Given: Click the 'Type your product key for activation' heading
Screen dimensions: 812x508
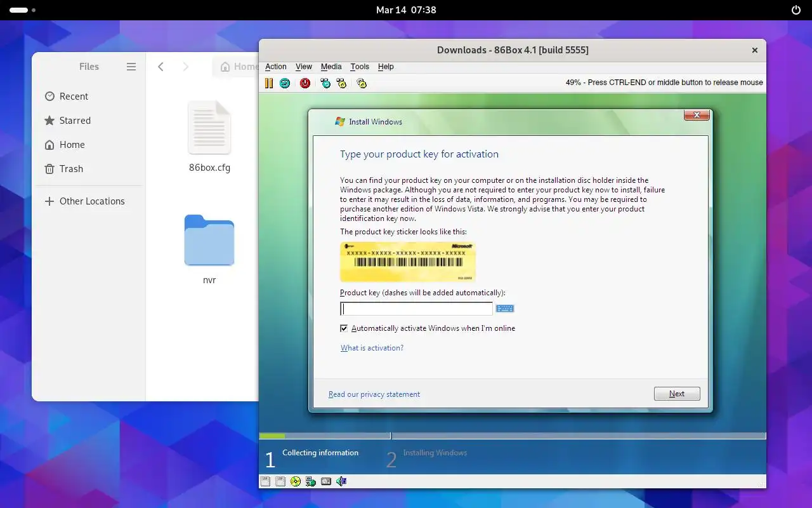Looking at the screenshot, I should tap(419, 154).
